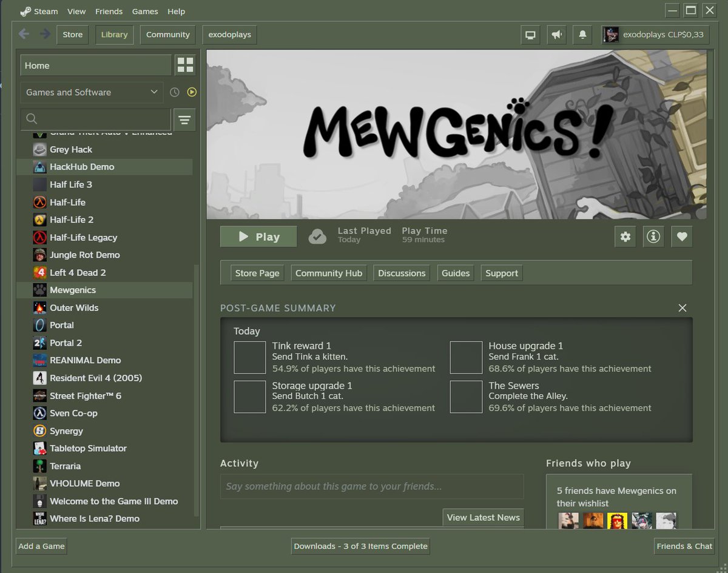The width and height of the screenshot is (728, 573).
Task: Go back with the left arrow
Action: tap(24, 34)
